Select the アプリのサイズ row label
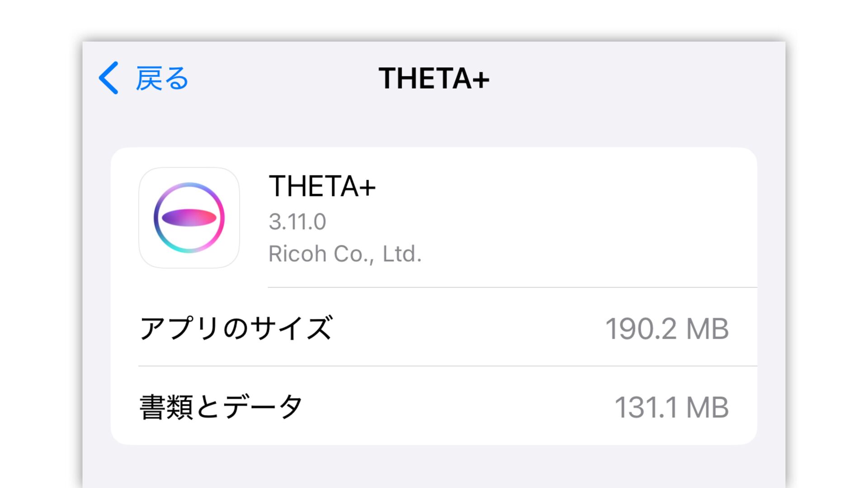Image resolution: width=868 pixels, height=488 pixels. click(x=236, y=328)
